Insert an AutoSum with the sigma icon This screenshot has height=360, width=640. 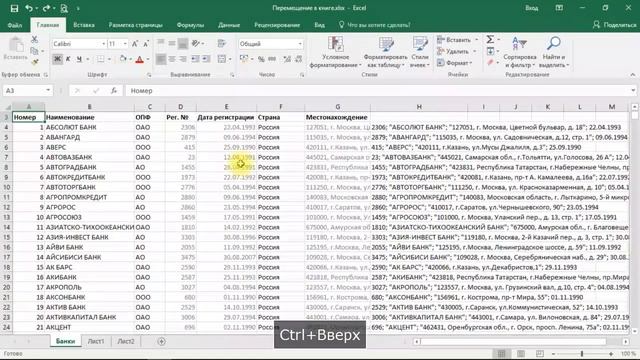(x=490, y=40)
